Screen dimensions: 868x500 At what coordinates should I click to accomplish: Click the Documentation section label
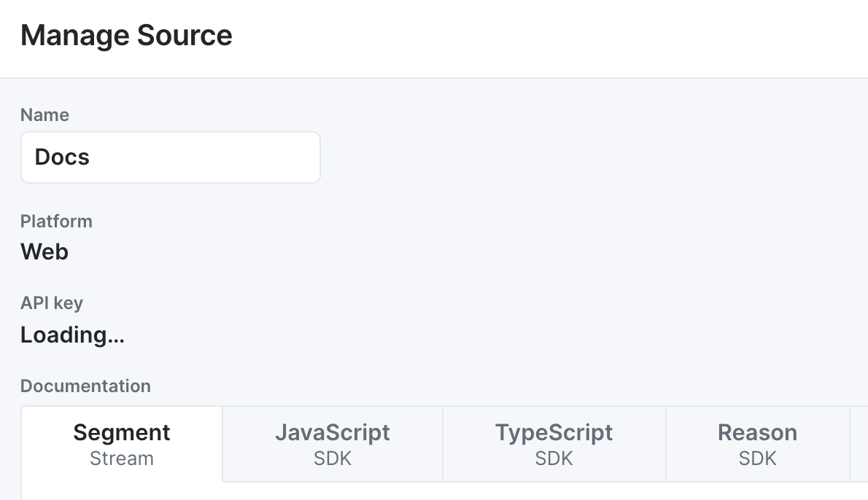85,386
